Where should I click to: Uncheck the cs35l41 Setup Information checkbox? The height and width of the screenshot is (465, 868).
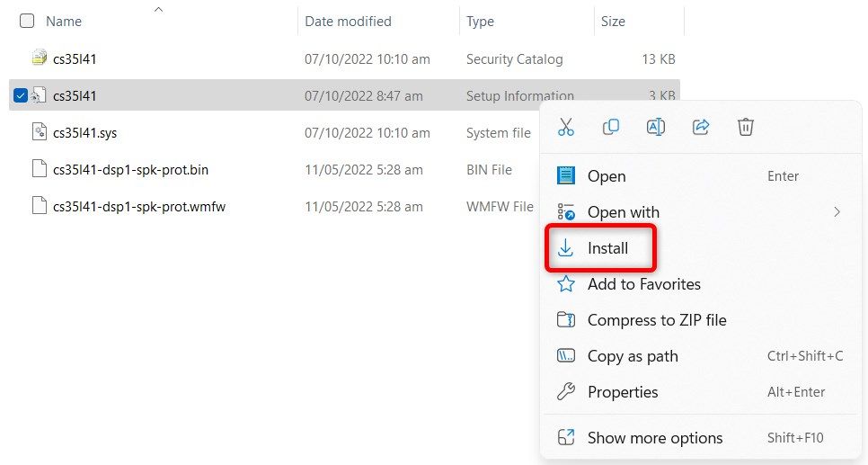click(21, 95)
